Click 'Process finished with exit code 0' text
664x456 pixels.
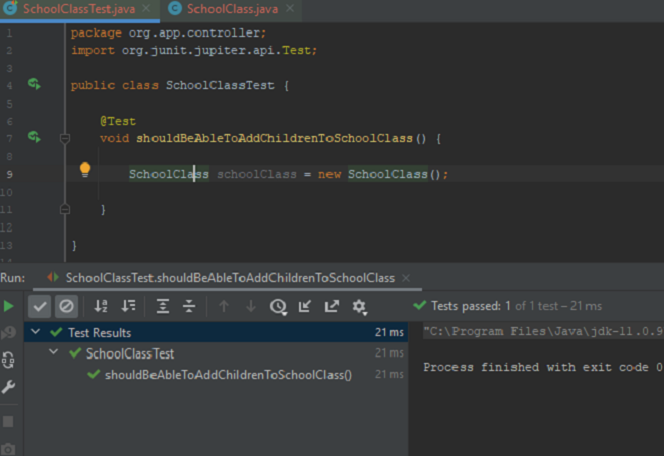tap(543, 367)
